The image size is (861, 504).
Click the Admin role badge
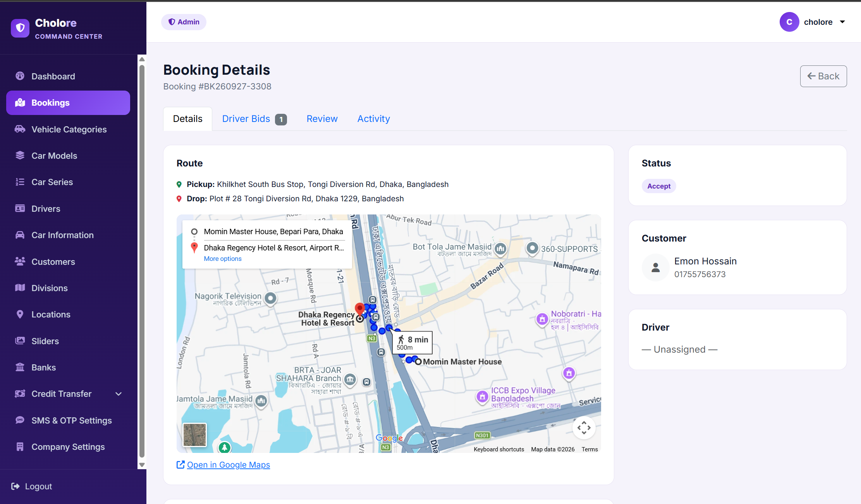click(x=184, y=22)
